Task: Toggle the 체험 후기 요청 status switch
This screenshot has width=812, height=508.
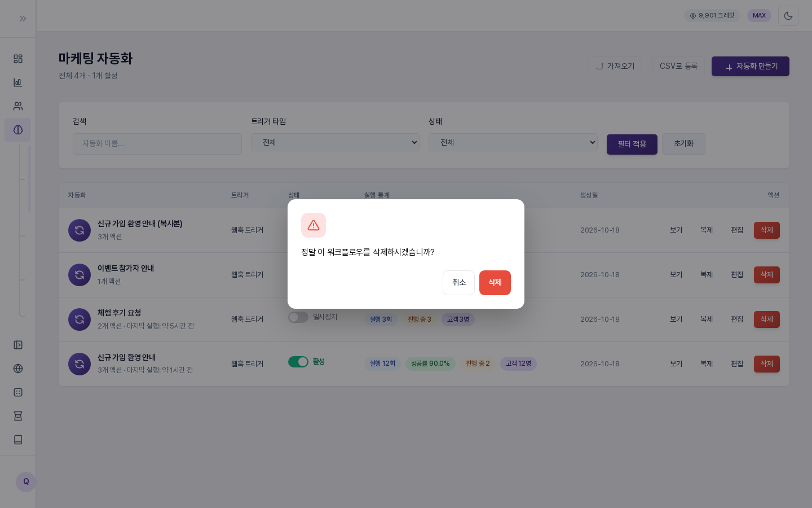Action: pyautogui.click(x=298, y=317)
